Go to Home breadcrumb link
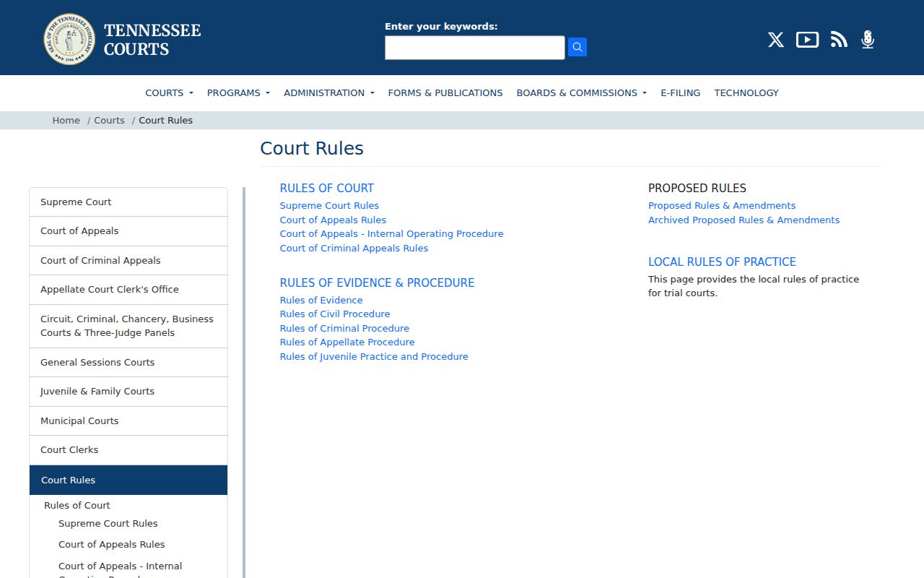This screenshot has width=924, height=578. [x=66, y=120]
